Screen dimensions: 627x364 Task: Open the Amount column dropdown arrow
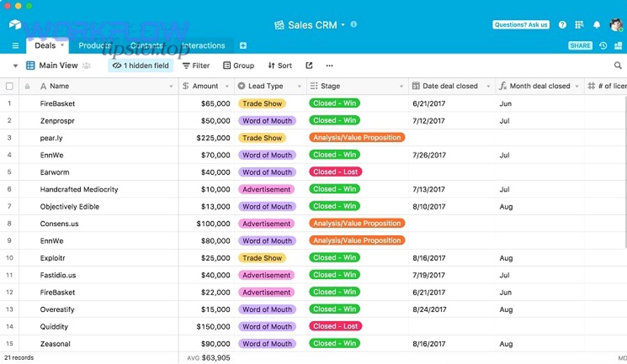tap(226, 86)
